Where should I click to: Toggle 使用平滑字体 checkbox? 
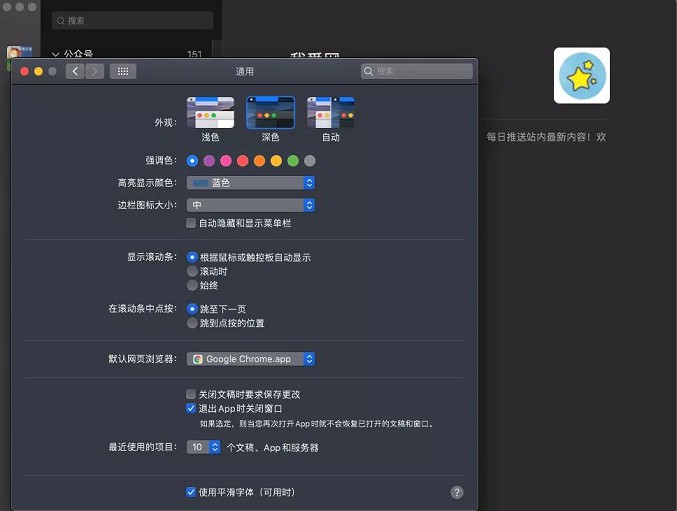point(192,492)
